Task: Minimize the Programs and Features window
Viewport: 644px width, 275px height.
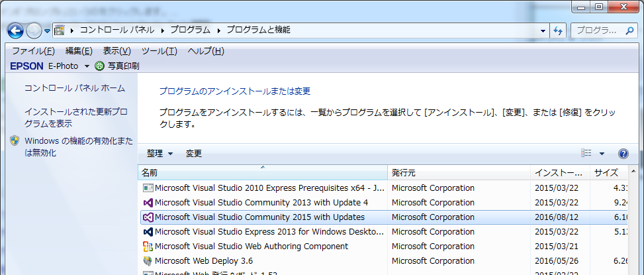Action: pos(580,7)
